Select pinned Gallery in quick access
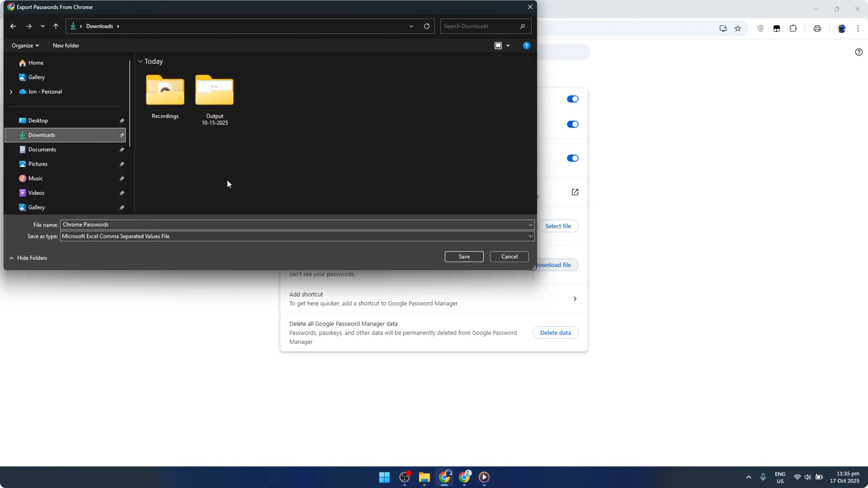The height and width of the screenshot is (488, 868). tap(65, 207)
